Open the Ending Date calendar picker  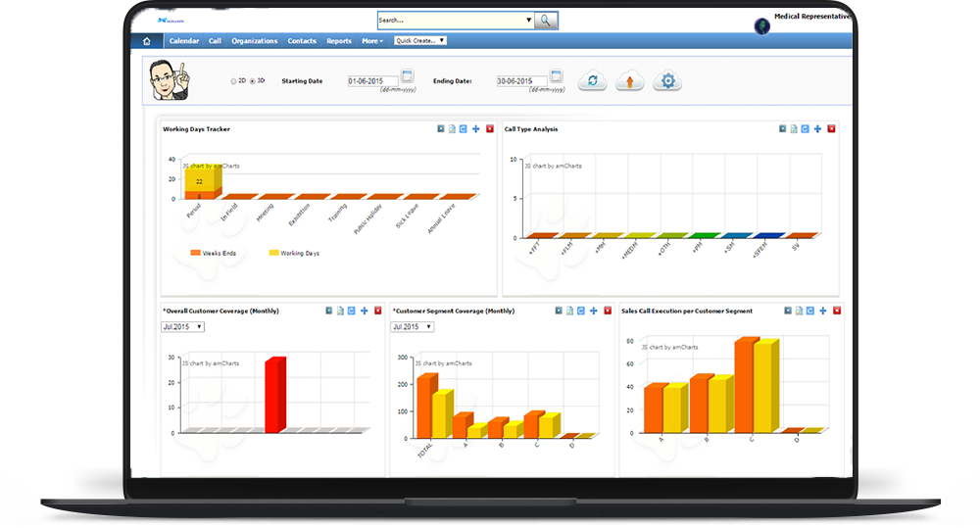point(556,76)
